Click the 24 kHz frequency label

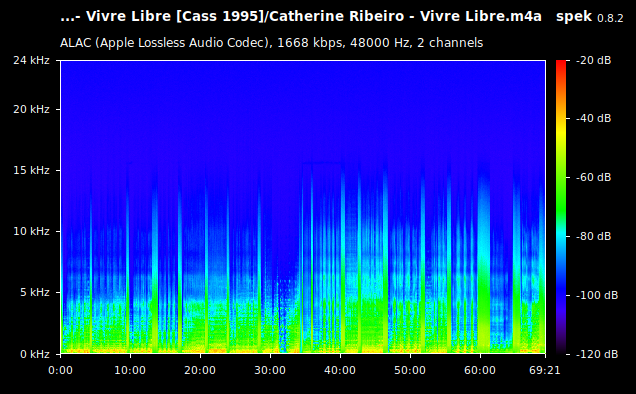pyautogui.click(x=31, y=60)
